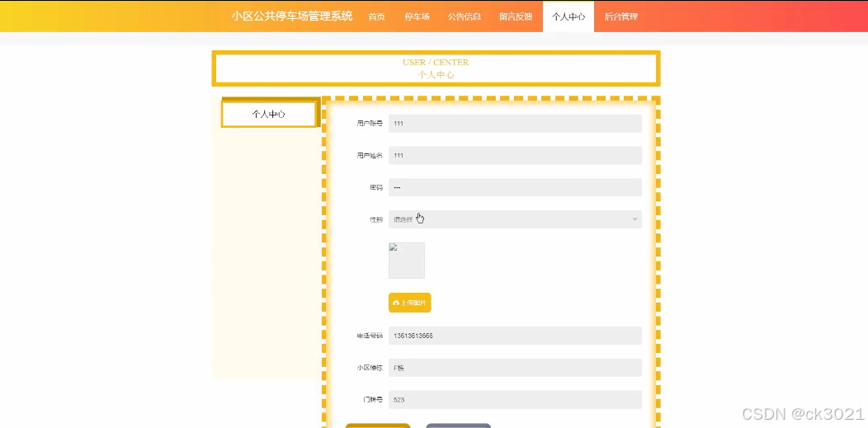Click the site title 小区公共停车场管理系统
This screenshot has height=428, width=868.
tap(292, 16)
